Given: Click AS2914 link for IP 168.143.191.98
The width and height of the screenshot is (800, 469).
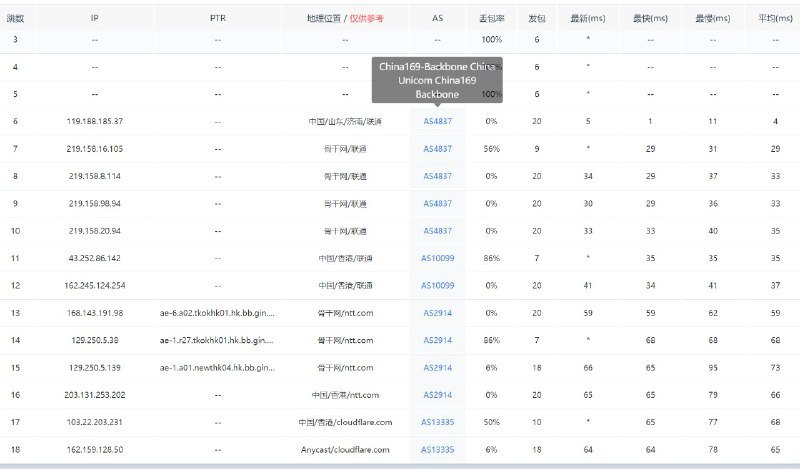Looking at the screenshot, I should pyautogui.click(x=437, y=313).
